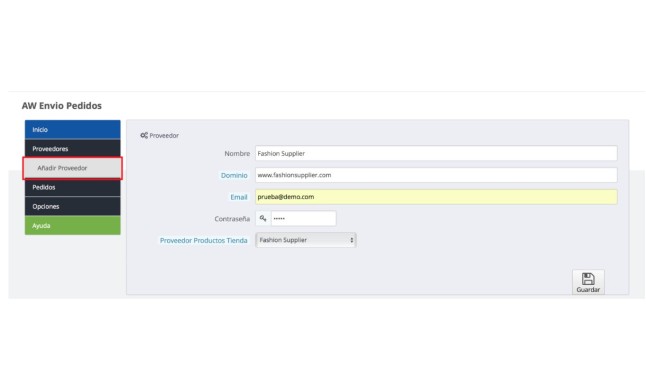
Task: Click the gears icon next to Proveedor
Action: (x=144, y=135)
